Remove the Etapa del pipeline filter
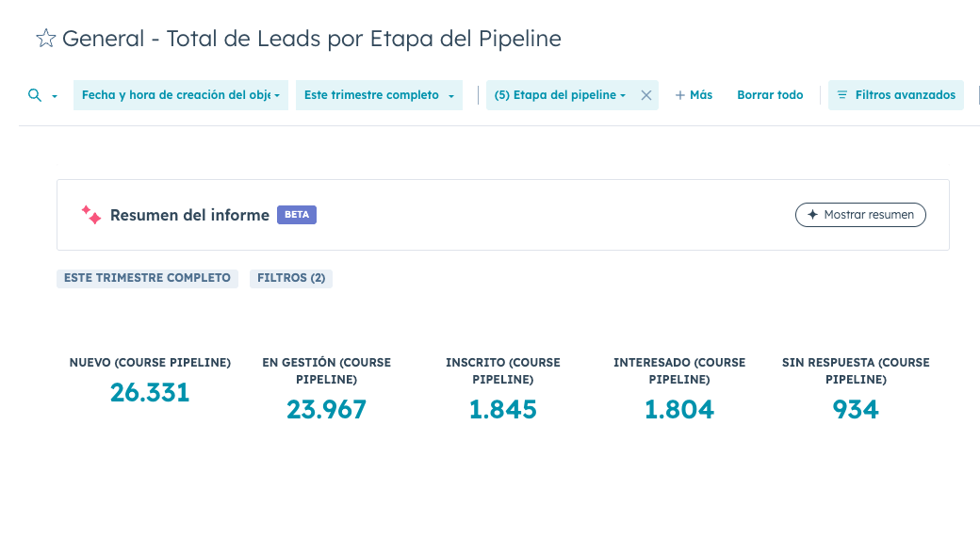 (x=646, y=95)
